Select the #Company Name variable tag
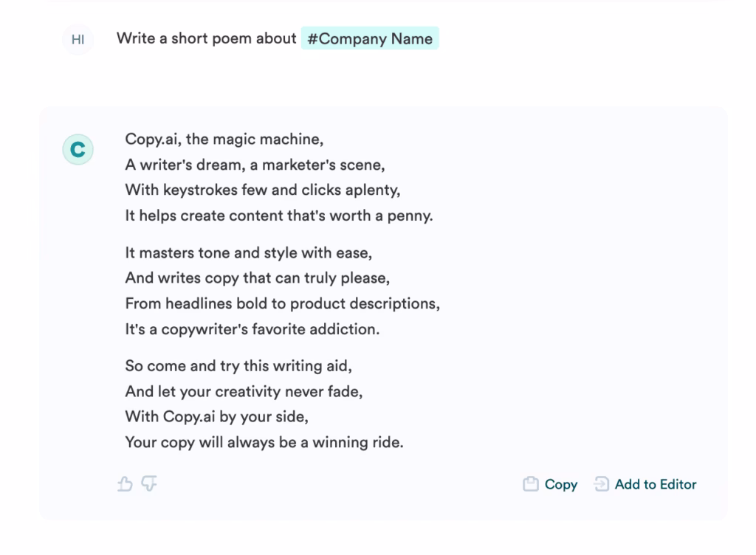The image size is (756, 555). pos(369,38)
